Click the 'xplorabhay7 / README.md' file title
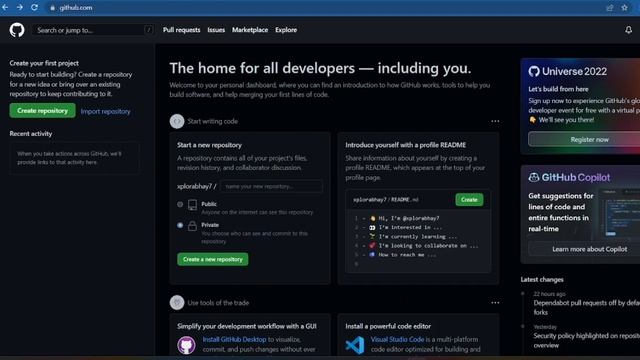Viewport: 640px width, 360px height. point(386,200)
